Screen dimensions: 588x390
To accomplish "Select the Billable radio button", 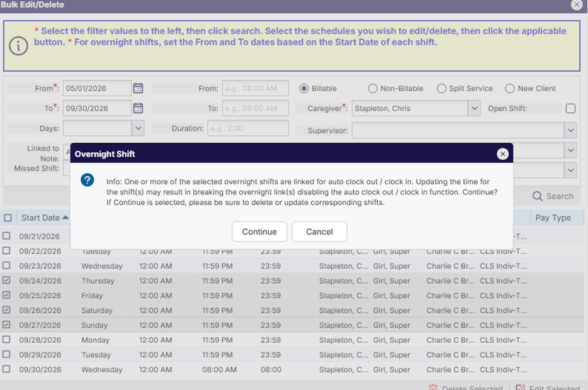I will tap(303, 89).
